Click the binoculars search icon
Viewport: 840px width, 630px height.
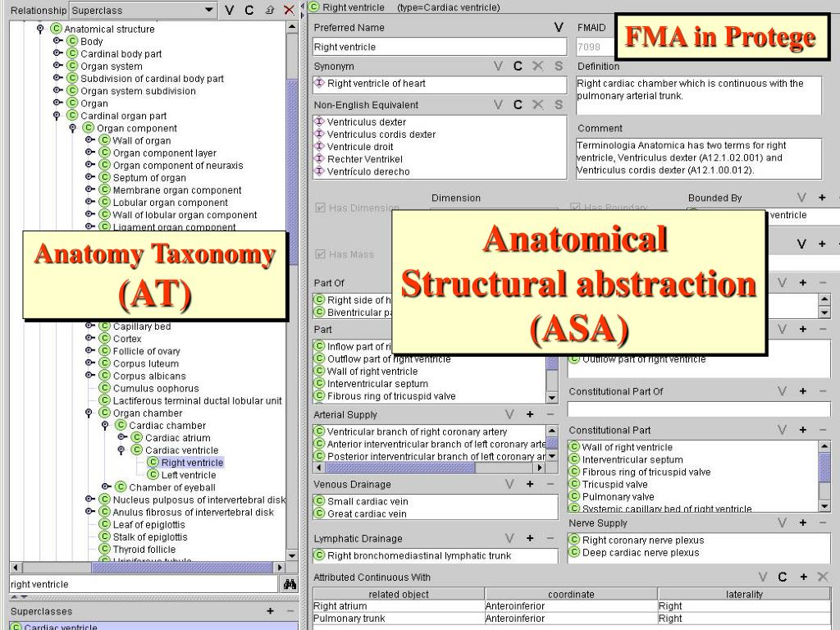[290, 584]
